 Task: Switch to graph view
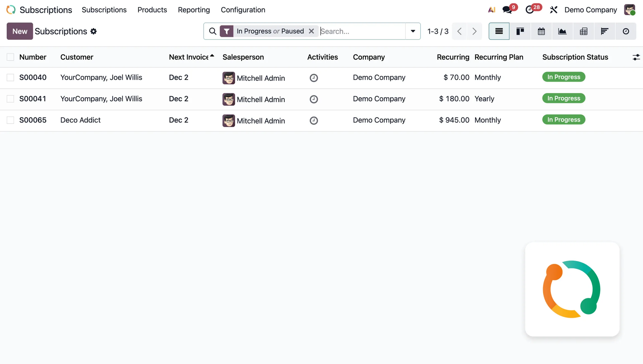(x=562, y=31)
